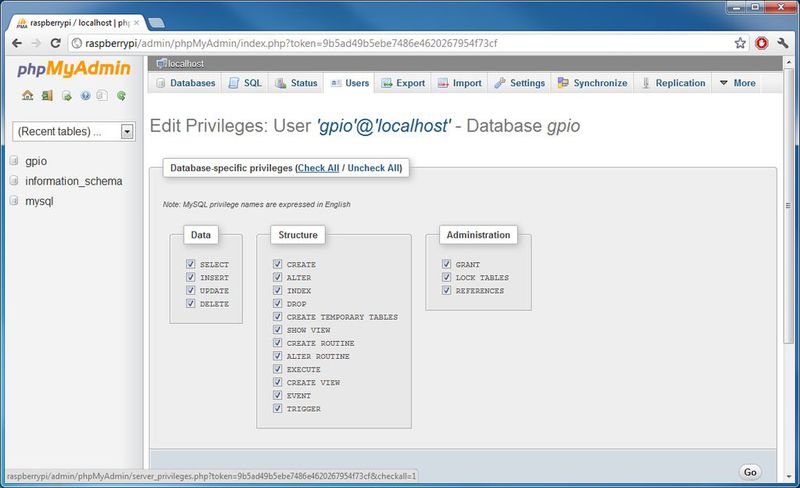Toggle CREATE TEMPORARY TABLES checkbox
Screen dimensions: 800x488
(278, 316)
